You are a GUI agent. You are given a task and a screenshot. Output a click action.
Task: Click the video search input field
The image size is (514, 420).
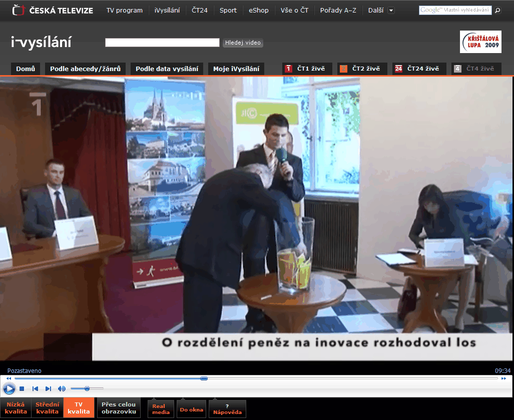tap(162, 43)
